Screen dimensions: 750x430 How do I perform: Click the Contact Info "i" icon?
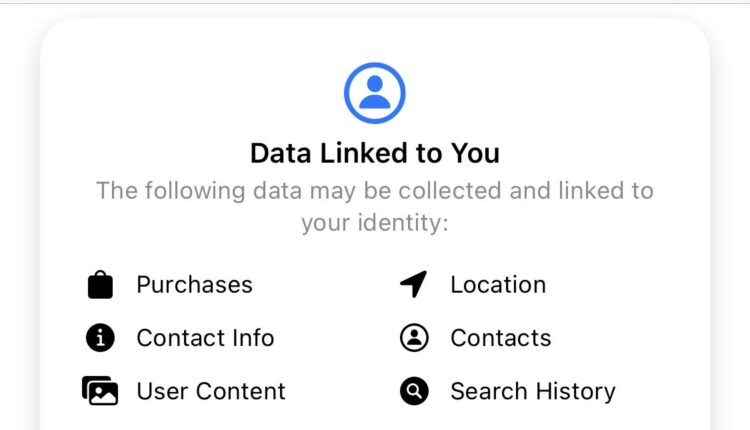[100, 338]
